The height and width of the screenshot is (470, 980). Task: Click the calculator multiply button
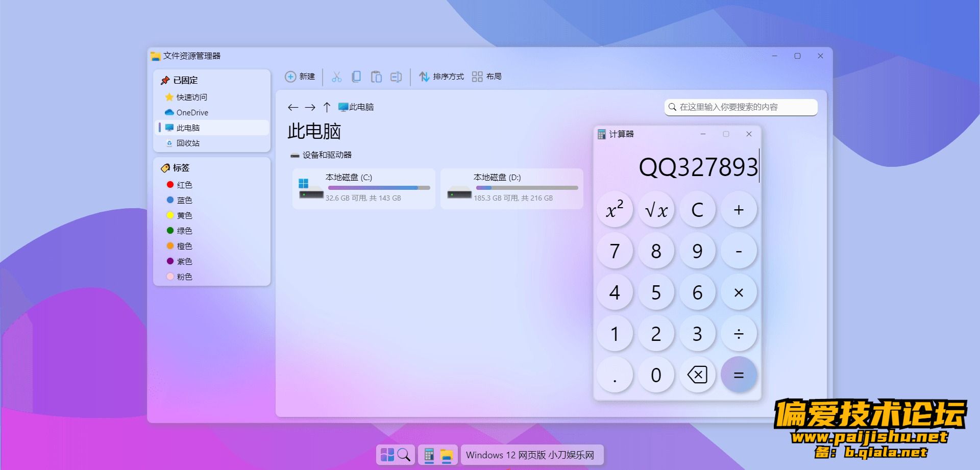coord(739,292)
